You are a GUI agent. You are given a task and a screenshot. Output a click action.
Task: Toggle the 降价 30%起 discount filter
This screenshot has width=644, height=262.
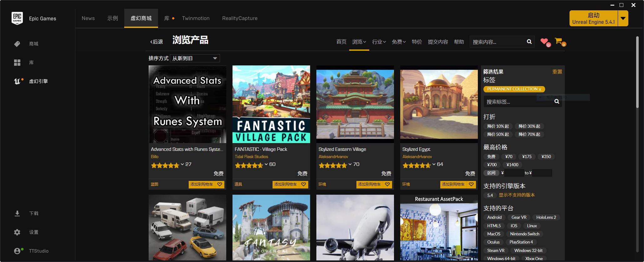pos(529,126)
